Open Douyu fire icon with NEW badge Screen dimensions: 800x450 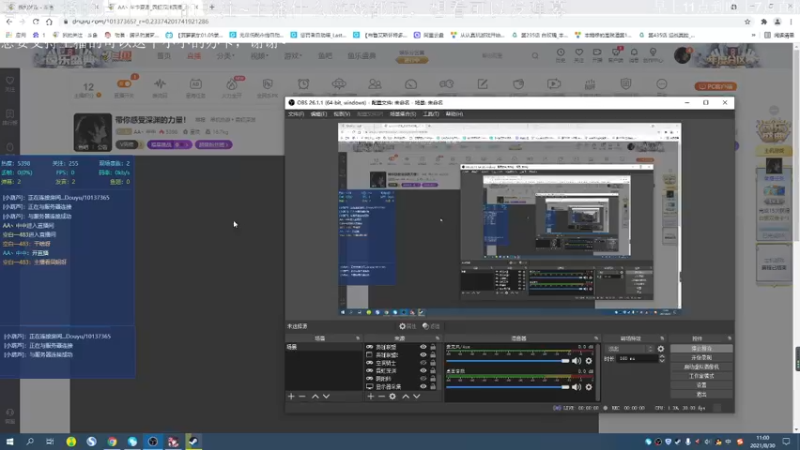232,84
